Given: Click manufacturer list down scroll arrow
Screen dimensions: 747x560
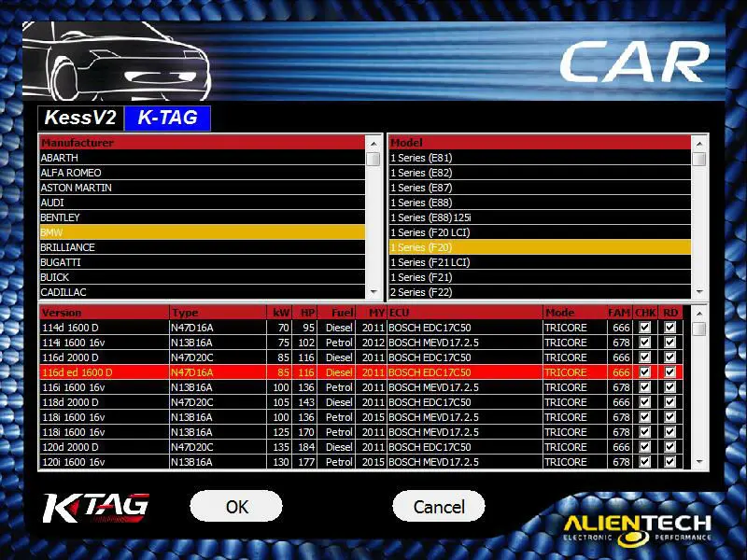Looking at the screenshot, I should click(373, 292).
